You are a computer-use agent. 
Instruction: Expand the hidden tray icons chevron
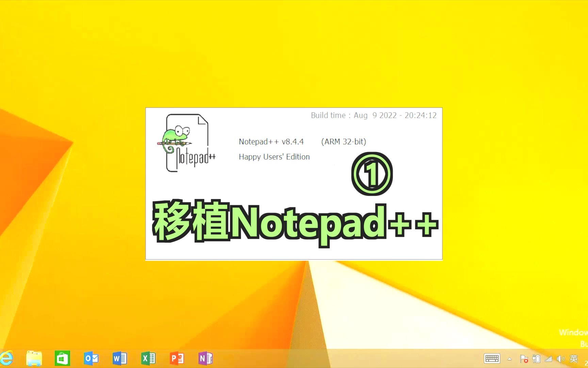(x=509, y=359)
